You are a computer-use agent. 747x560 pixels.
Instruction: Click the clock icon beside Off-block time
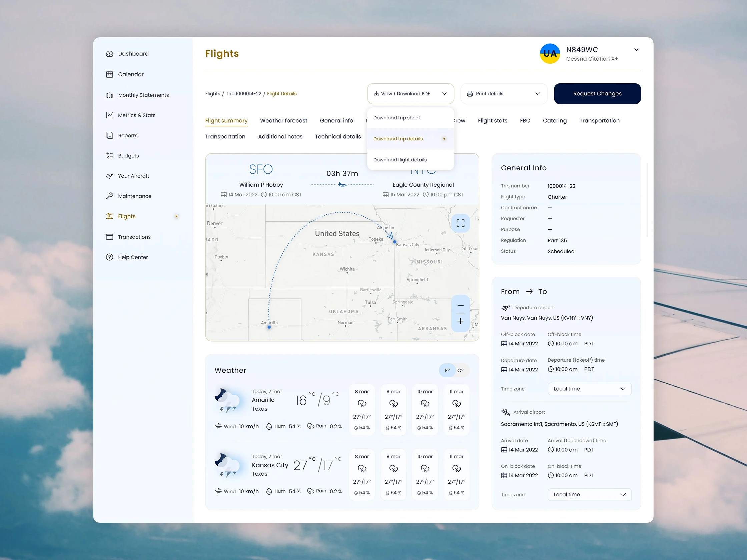[551, 344]
